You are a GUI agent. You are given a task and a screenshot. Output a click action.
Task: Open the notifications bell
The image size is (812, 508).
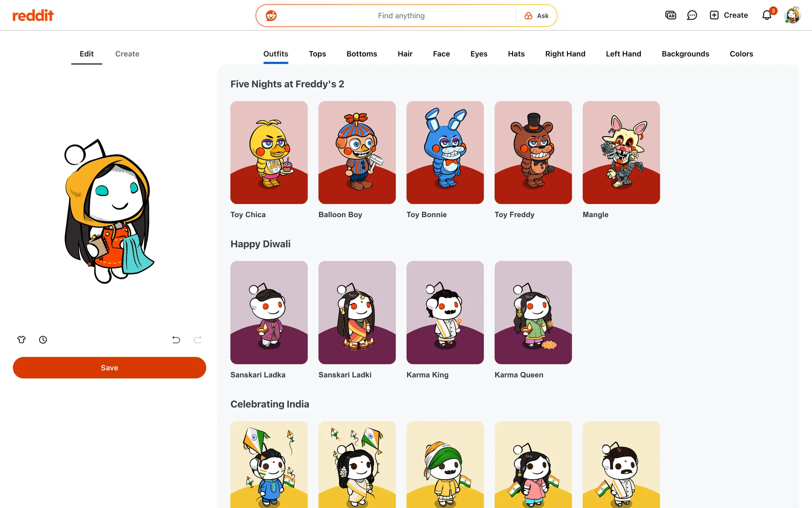coord(767,15)
